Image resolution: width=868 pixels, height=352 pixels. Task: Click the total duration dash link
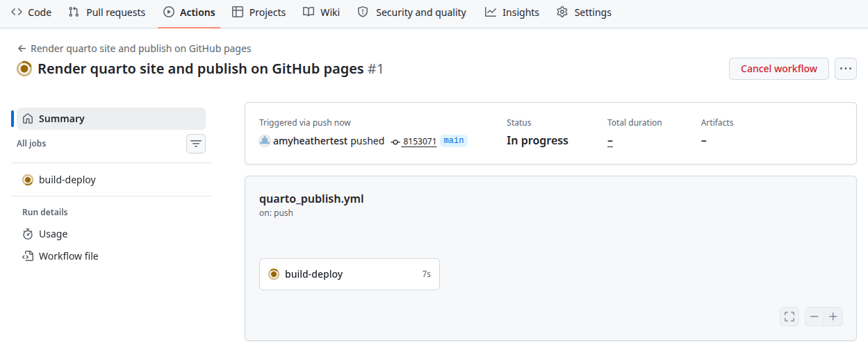pos(610,141)
